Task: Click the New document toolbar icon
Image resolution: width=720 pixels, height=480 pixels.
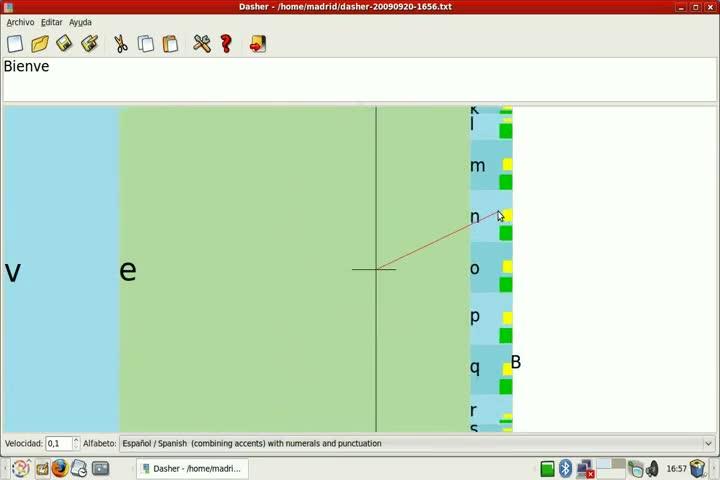Action: 15,44
